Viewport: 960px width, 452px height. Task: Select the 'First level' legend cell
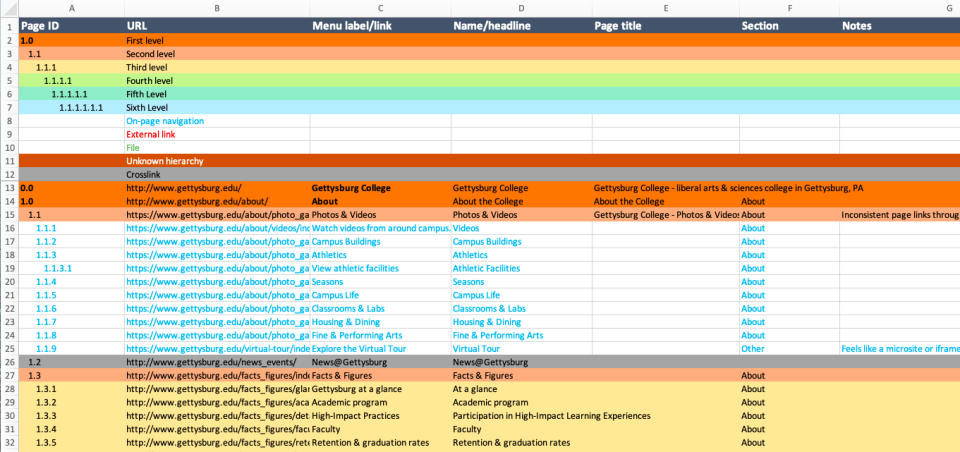point(217,40)
